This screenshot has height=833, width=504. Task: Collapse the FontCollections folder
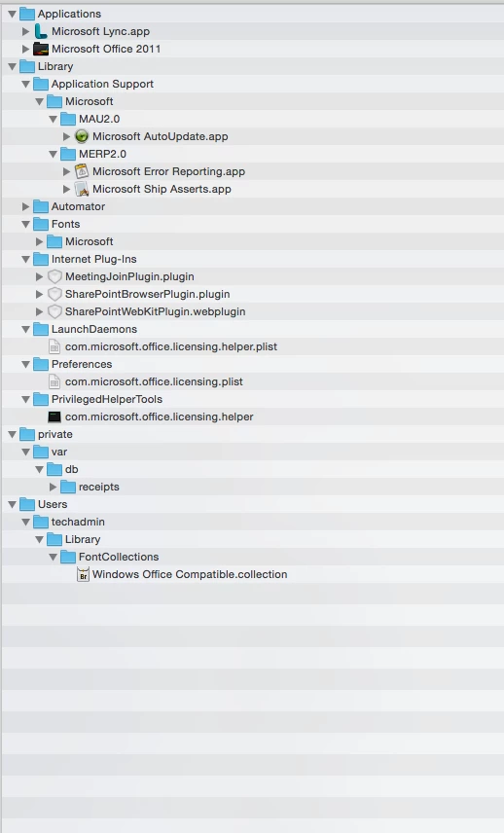(x=54, y=558)
